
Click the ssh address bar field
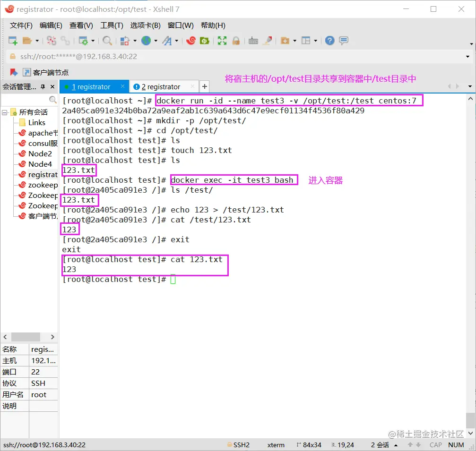237,57
